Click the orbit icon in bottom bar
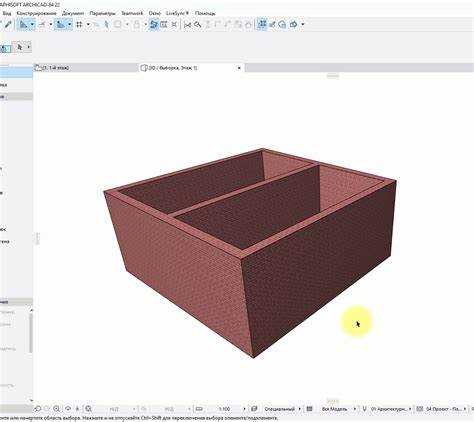Screen dimensions: 474x422 pos(68,409)
